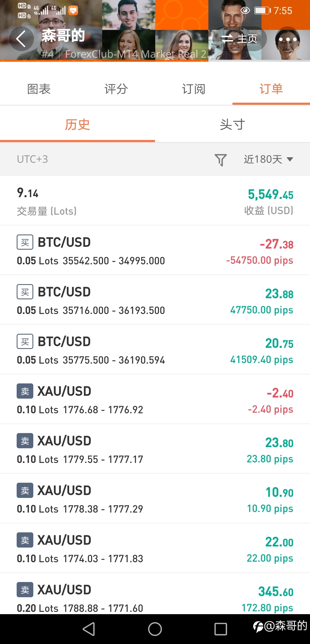The width and height of the screenshot is (310, 644).
Task: Open the 订阅 tab
Action: [194, 89]
